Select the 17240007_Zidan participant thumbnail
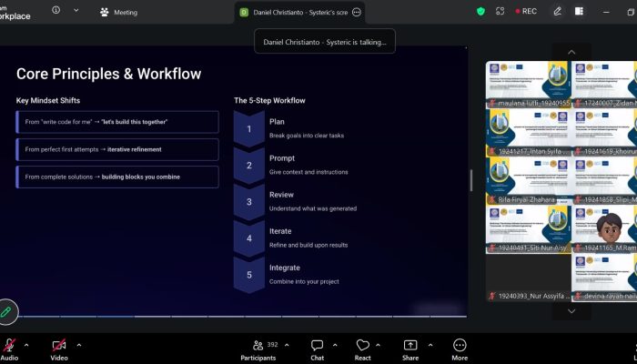The width and height of the screenshot is (637, 364). 604,85
